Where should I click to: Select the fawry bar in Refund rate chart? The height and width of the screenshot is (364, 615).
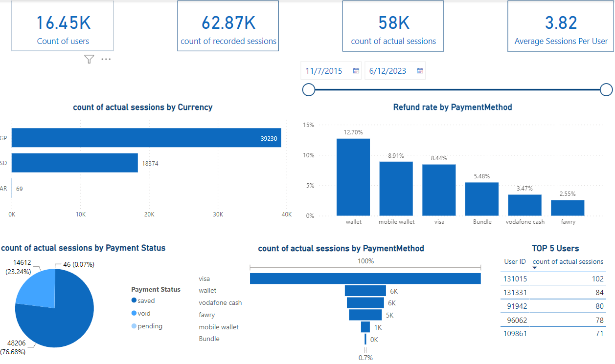click(x=568, y=208)
